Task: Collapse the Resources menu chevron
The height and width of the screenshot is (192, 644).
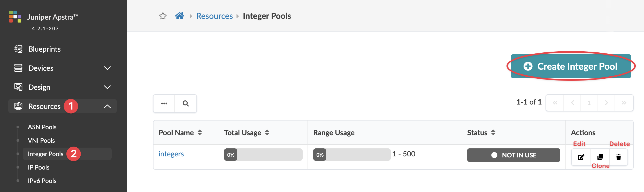Action: 107,106
